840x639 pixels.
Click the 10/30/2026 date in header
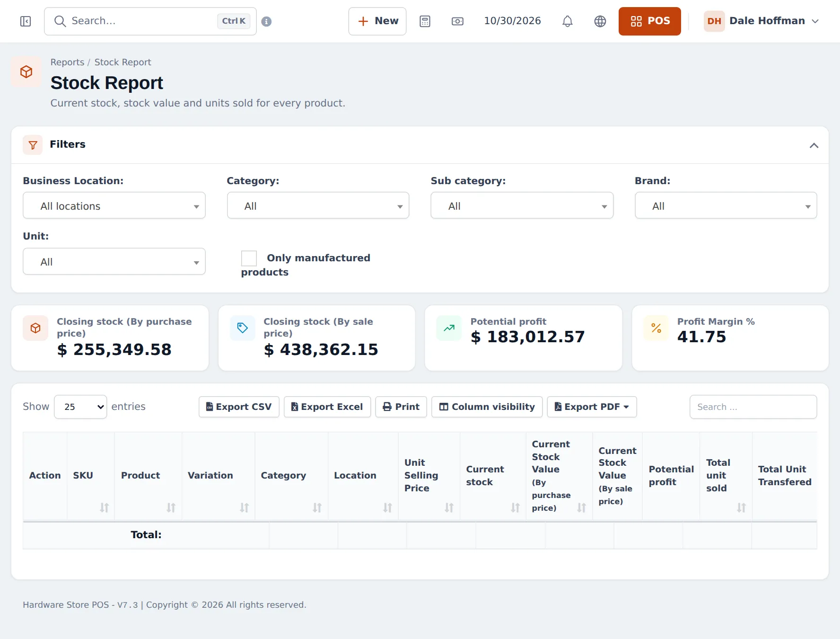[x=512, y=21]
